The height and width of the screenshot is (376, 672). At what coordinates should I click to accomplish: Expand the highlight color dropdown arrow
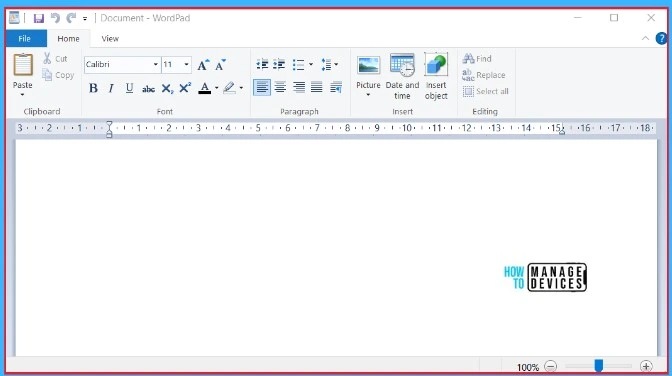pos(241,88)
